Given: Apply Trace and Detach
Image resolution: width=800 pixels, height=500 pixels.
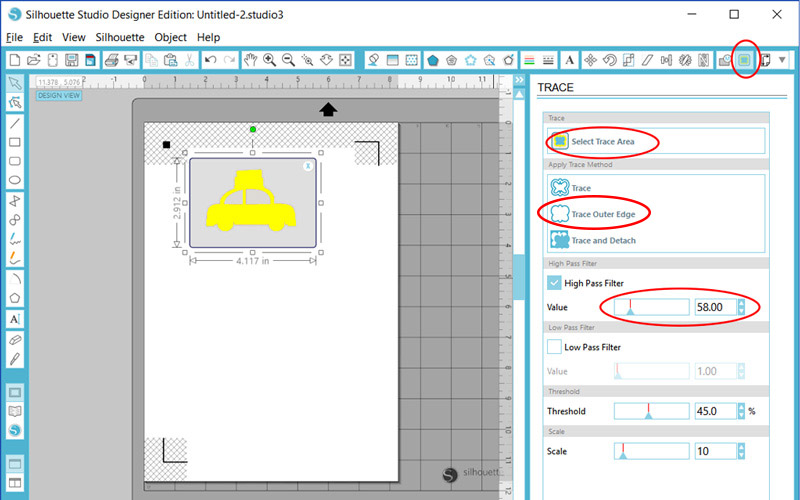Looking at the screenshot, I should [593, 240].
